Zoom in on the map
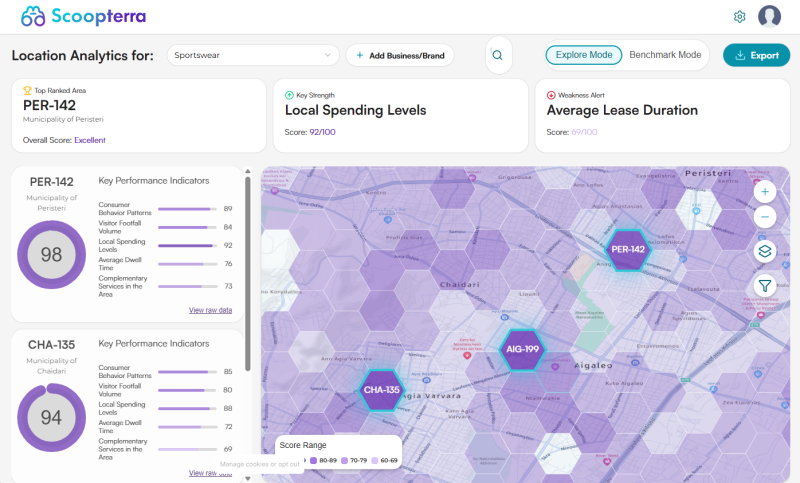This screenshot has height=483, width=800. 765,191
